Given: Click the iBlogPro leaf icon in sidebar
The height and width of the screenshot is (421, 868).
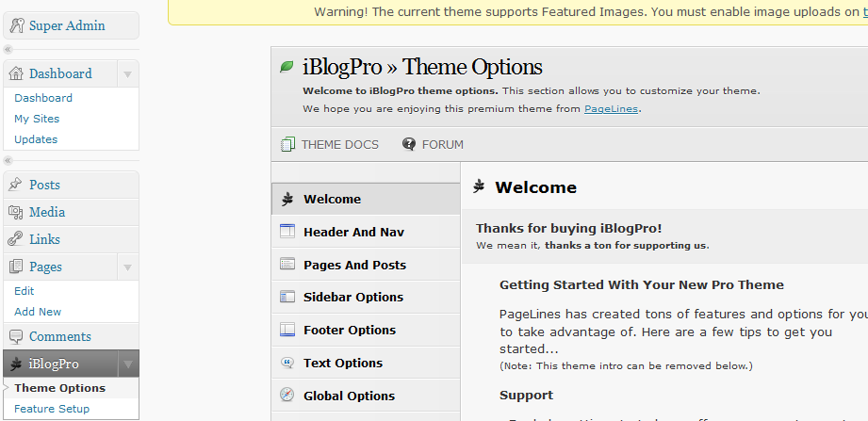Looking at the screenshot, I should [x=17, y=364].
